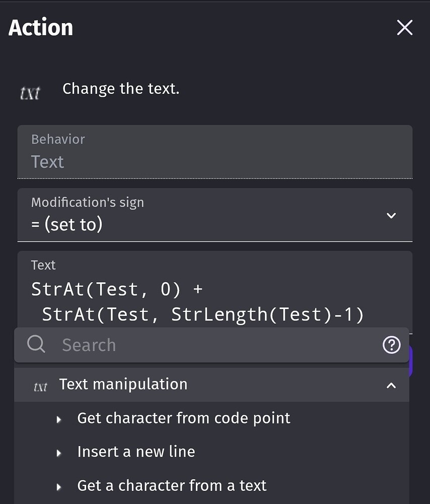Click the triangle beside 'Get character from code point'
This screenshot has height=504, width=430.
point(58,418)
